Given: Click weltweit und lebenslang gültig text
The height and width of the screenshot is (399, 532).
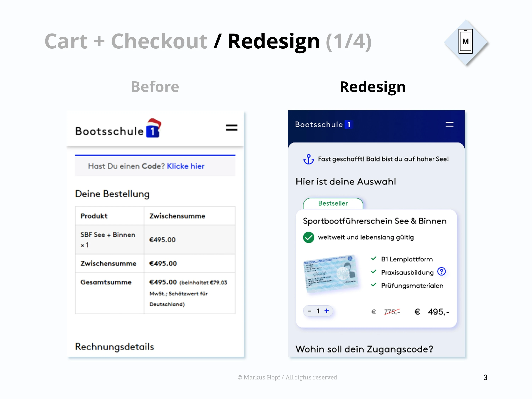Looking at the screenshot, I should pyautogui.click(x=366, y=237).
